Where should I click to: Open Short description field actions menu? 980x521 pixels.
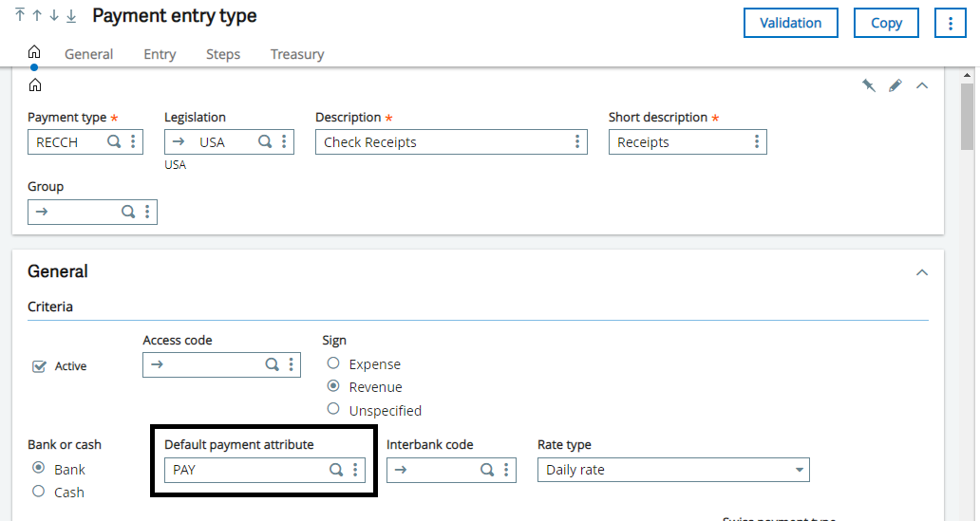757,141
